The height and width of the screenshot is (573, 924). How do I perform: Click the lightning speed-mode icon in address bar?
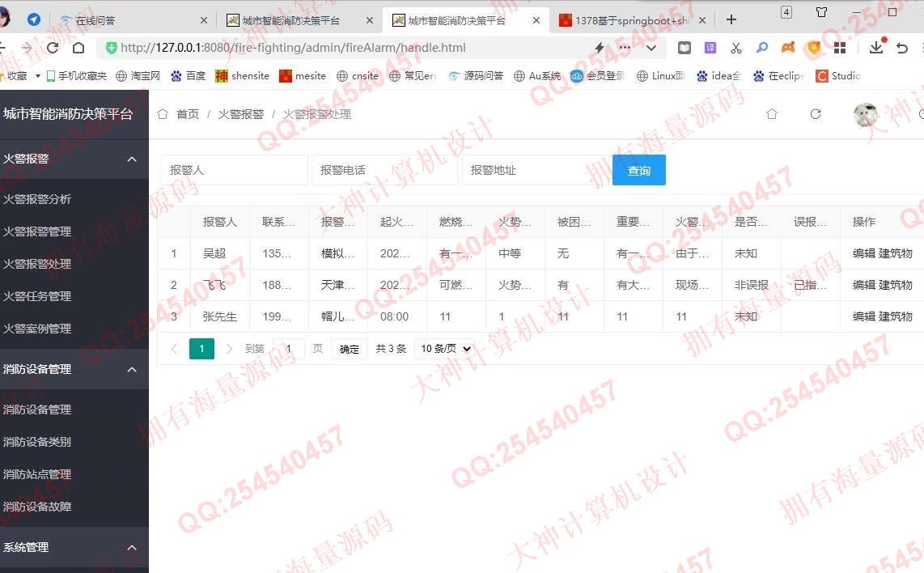(600, 48)
